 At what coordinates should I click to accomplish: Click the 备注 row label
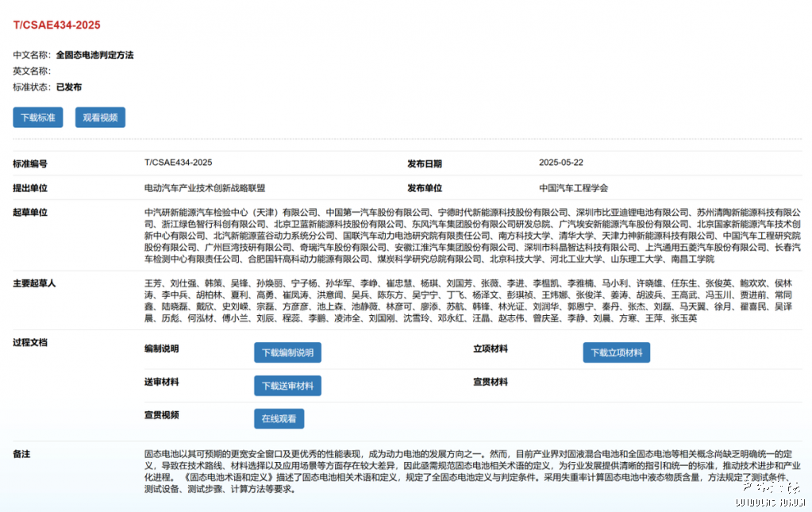click(x=21, y=454)
